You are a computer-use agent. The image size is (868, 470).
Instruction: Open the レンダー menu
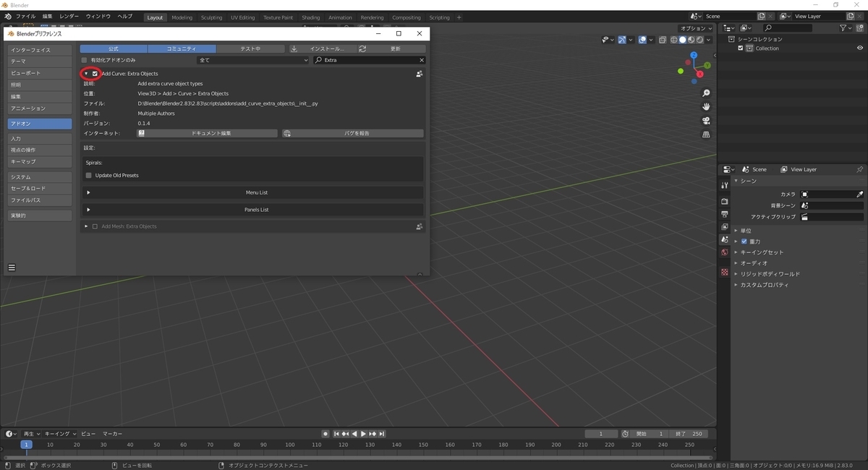pos(69,17)
